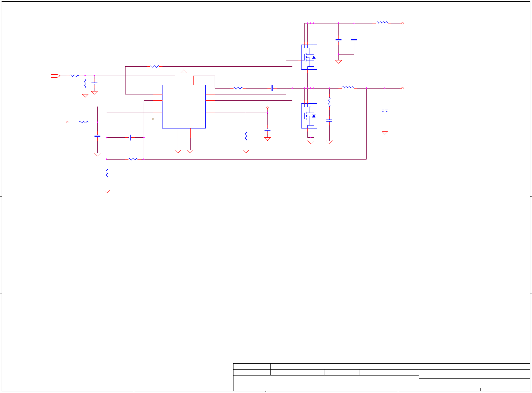This screenshot has width=532, height=393.
Task: Click the terminal circle right of the IC
Action: point(267,108)
